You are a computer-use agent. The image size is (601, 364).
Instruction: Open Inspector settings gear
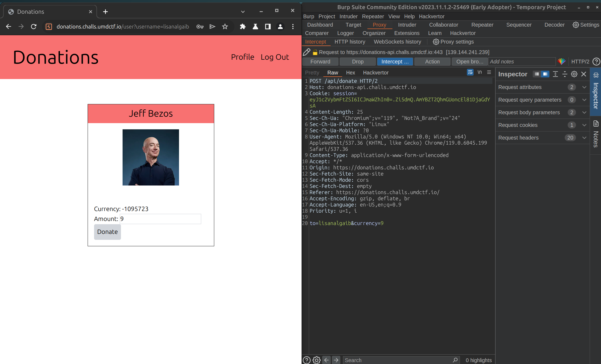574,74
